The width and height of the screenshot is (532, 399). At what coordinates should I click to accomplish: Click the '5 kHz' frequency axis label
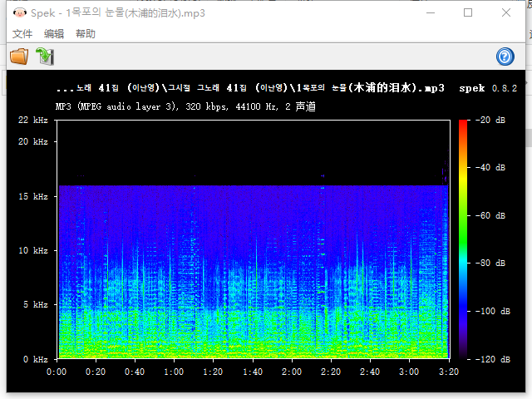click(35, 304)
